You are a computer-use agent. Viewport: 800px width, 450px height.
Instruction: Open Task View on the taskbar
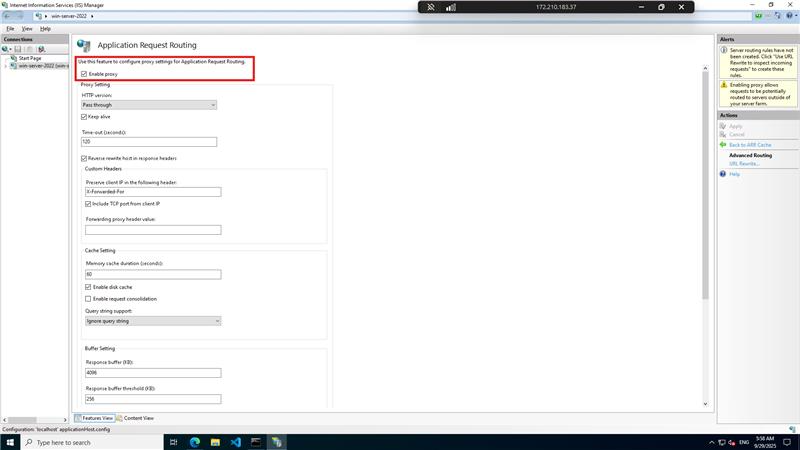[x=173, y=442]
